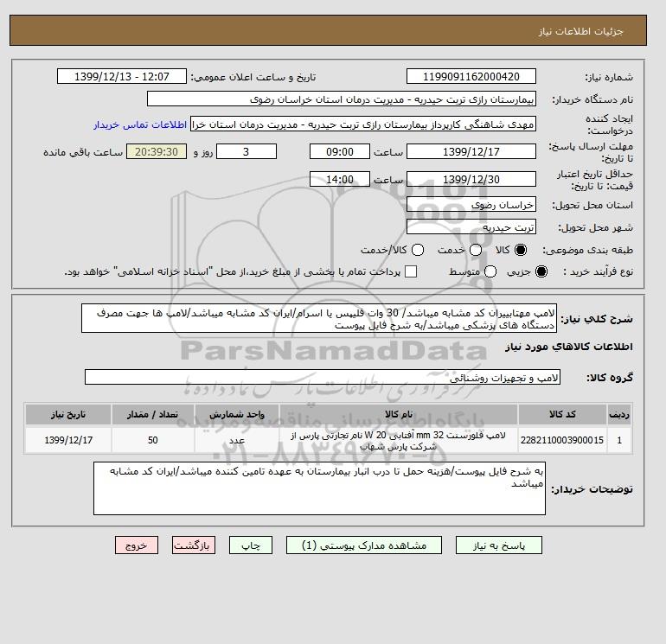Click the deadline time 09:00 field
The width and height of the screenshot is (666, 644).
[x=340, y=151]
